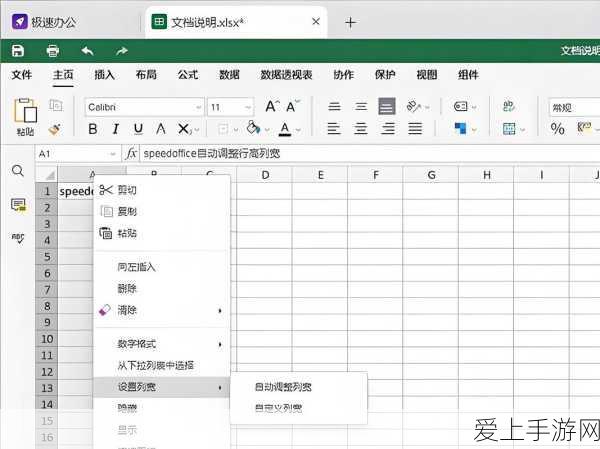The width and height of the screenshot is (600, 449).
Task: Toggle underline formatting
Action: pos(138,129)
